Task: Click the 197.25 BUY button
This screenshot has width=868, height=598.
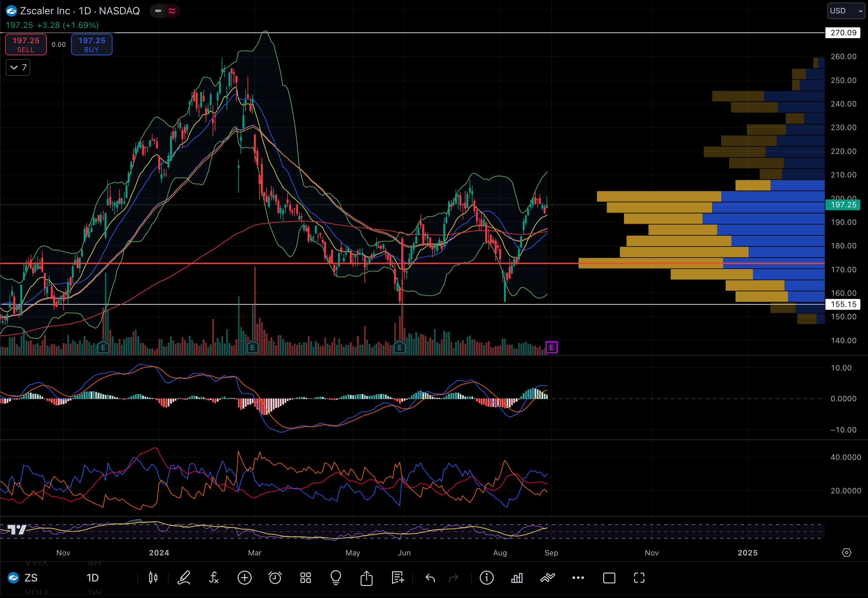Action: (x=92, y=44)
